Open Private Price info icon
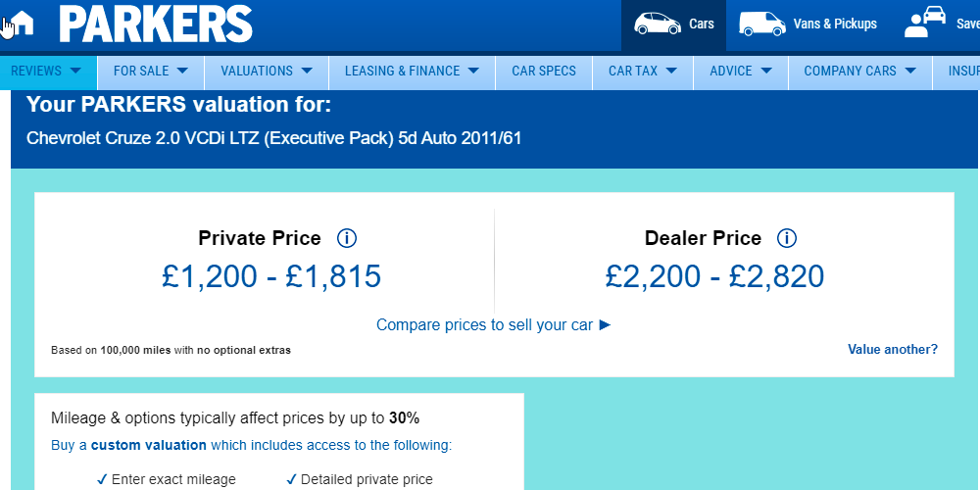The width and height of the screenshot is (980, 490). tap(346, 238)
